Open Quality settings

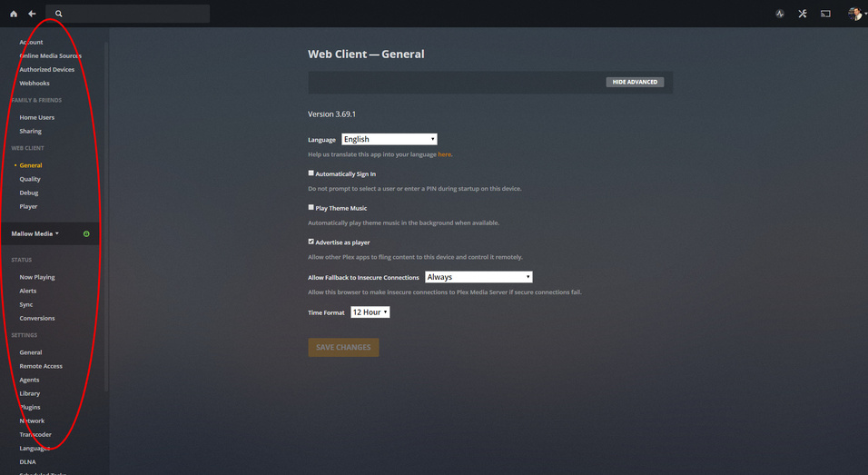(30, 179)
